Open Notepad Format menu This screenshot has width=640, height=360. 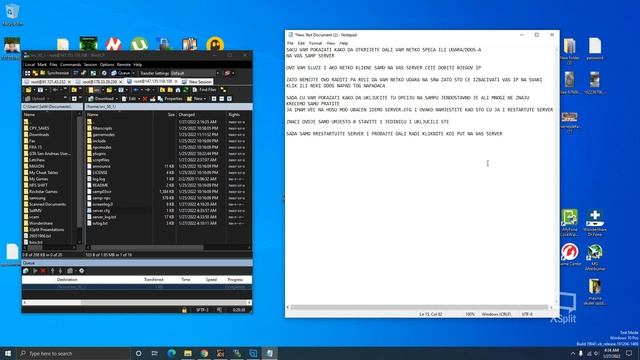(x=316, y=43)
